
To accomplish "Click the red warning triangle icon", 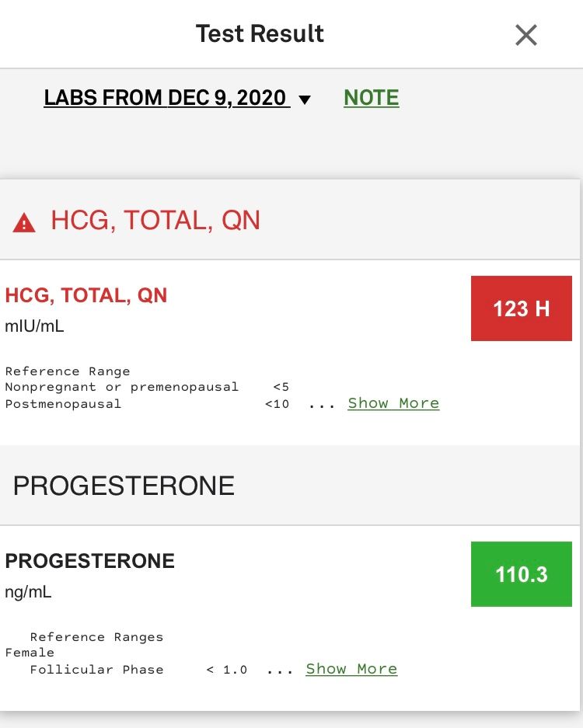I will point(24,223).
